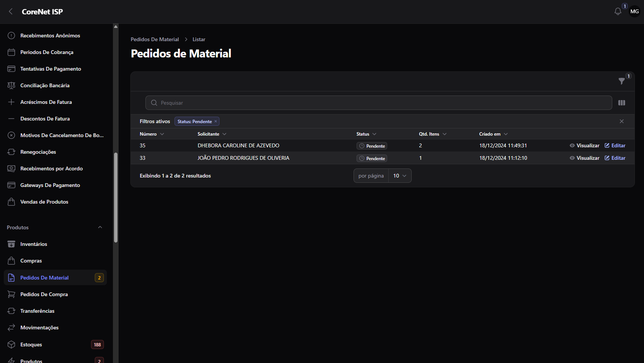Open Recebimentos Anônimos menu item

click(55, 36)
